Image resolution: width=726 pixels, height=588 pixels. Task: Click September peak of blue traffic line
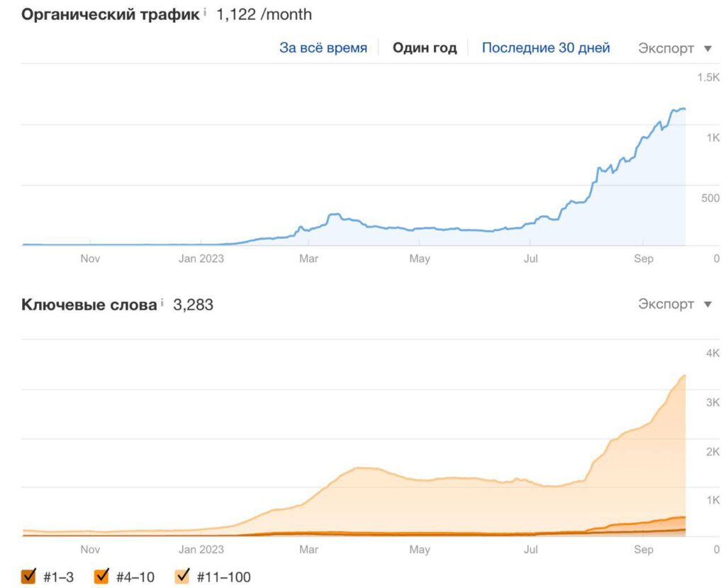pyautogui.click(x=679, y=110)
